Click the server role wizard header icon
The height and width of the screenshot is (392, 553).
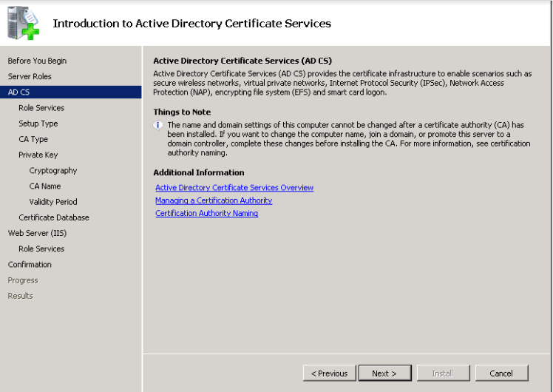(x=23, y=23)
